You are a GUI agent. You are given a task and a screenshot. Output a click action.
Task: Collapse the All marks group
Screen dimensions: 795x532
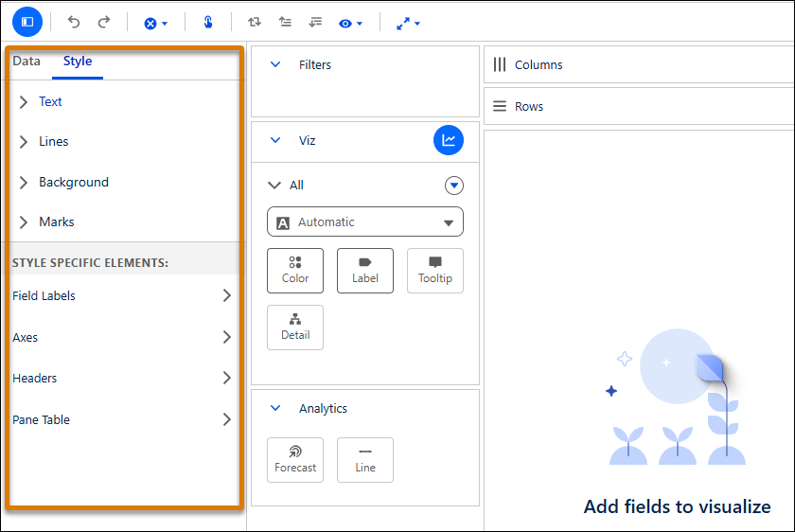click(274, 186)
